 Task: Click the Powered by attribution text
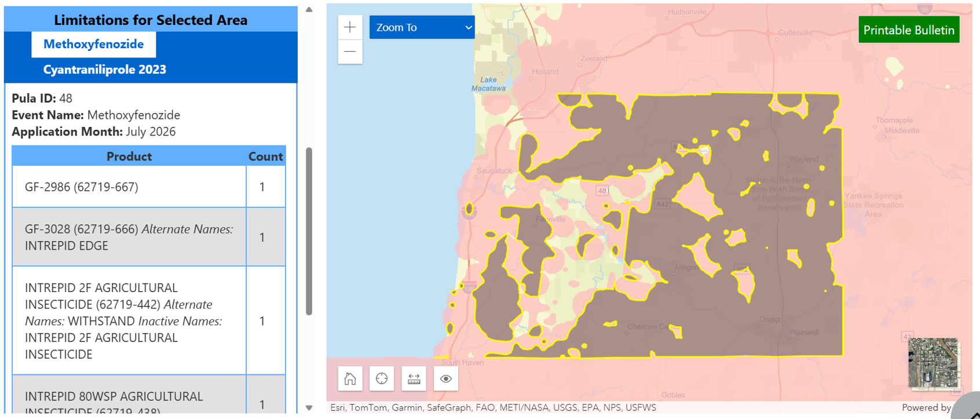(926, 407)
